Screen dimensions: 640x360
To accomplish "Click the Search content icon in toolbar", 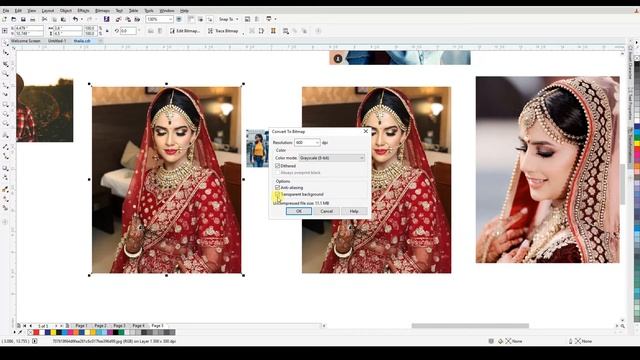I will [x=107, y=19].
